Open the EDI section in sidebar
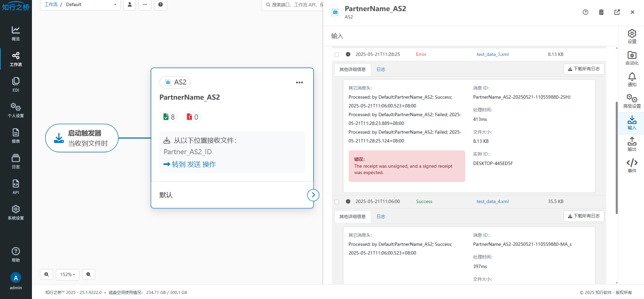This screenshot has height=299, width=644. [16, 84]
